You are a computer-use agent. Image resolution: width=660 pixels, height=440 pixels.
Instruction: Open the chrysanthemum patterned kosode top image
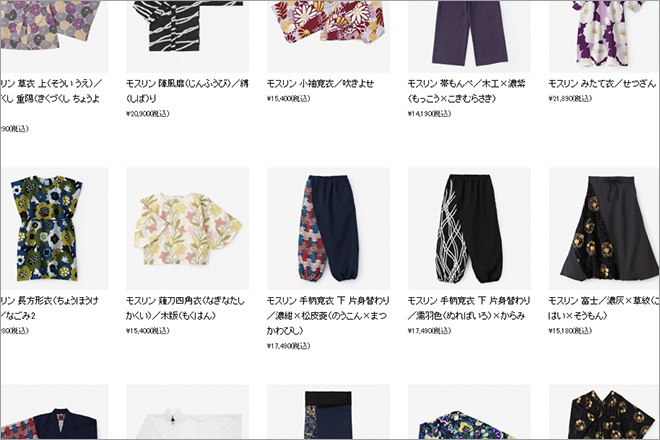[x=328, y=37]
